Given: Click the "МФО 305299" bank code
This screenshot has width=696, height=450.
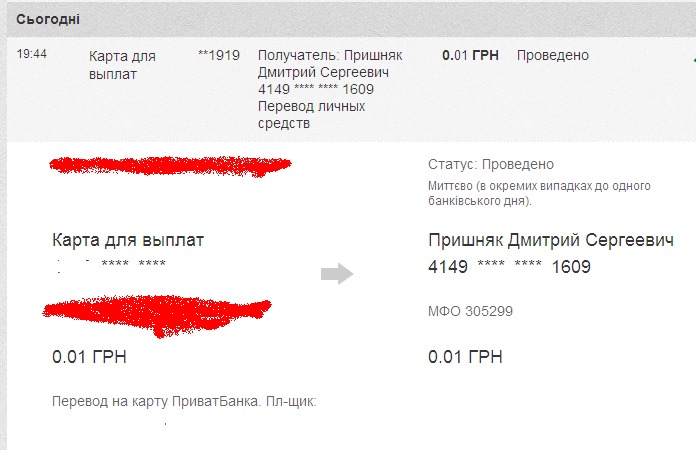Looking at the screenshot, I should click(x=470, y=311).
